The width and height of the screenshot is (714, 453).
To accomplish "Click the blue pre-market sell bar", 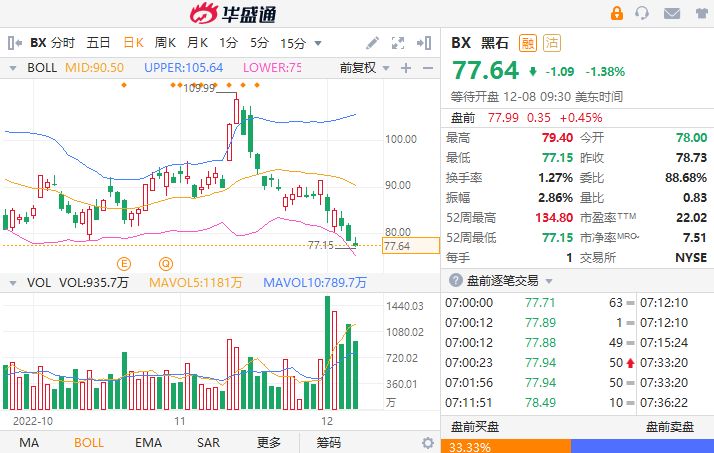I will (643, 446).
